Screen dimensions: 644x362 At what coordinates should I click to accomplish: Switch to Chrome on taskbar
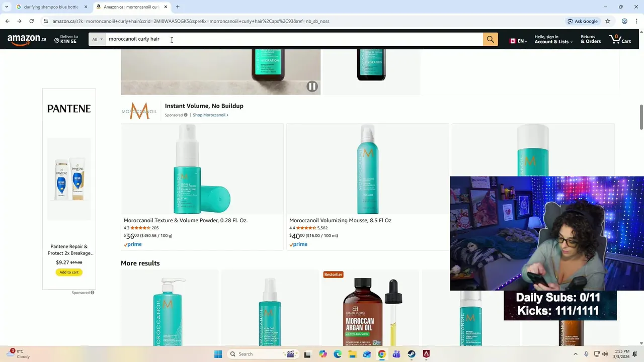(382, 354)
